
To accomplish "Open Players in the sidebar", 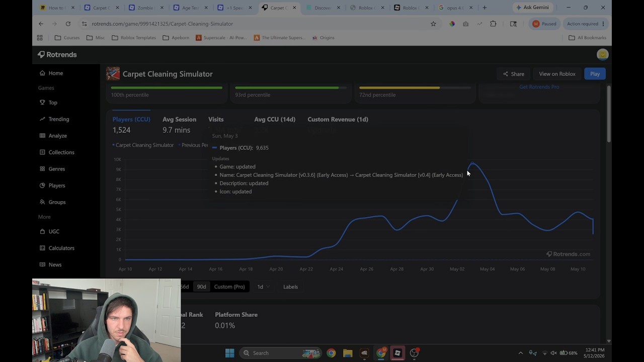I will 52,186.
